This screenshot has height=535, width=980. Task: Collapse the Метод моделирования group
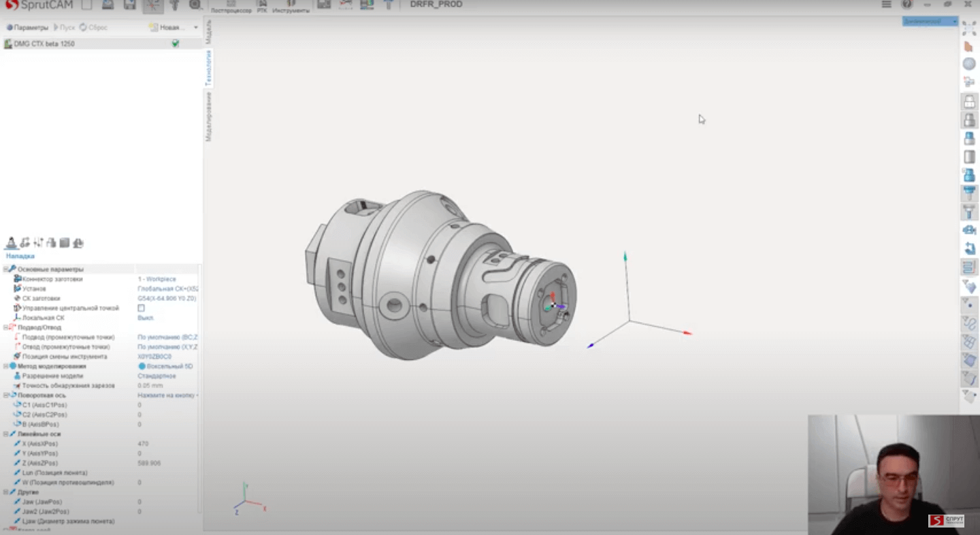click(5, 366)
